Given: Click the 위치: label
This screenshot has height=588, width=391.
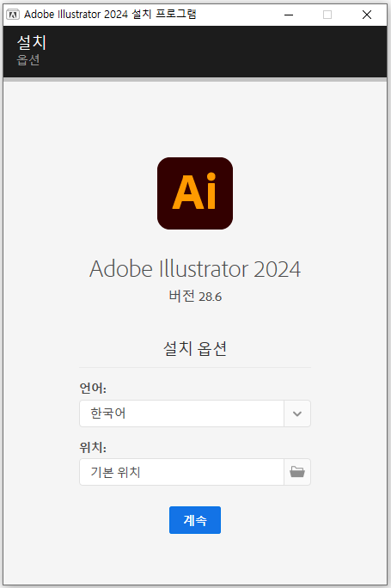Looking at the screenshot, I should pyautogui.click(x=93, y=447).
